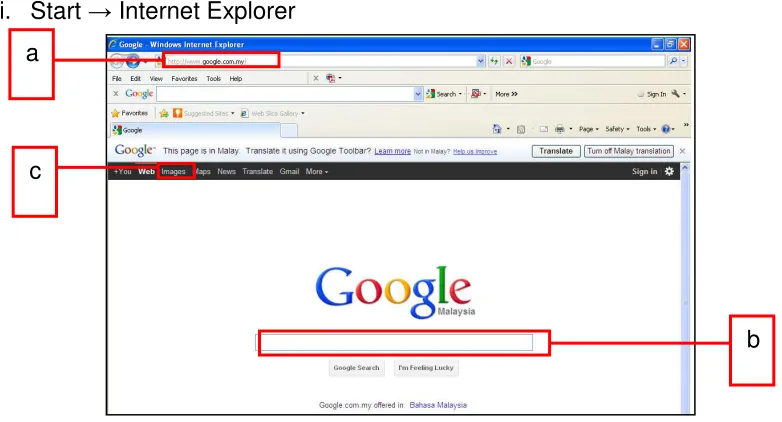Open the Help menu
This screenshot has height=422, width=782.
click(x=236, y=78)
